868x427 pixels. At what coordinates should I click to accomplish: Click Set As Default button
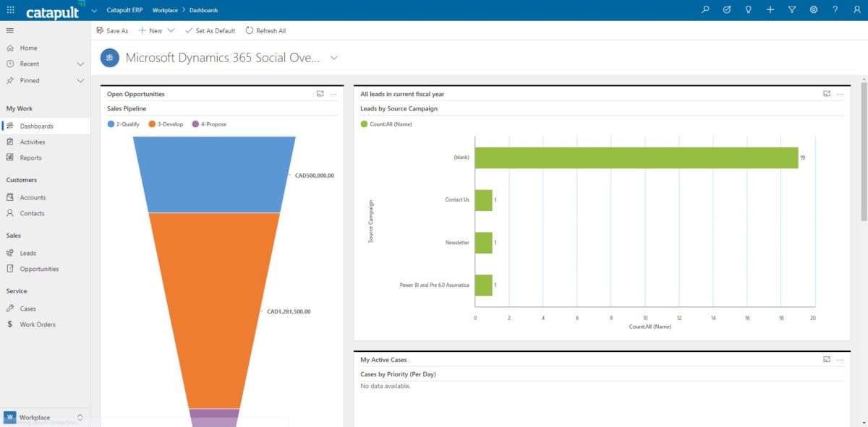(x=210, y=31)
